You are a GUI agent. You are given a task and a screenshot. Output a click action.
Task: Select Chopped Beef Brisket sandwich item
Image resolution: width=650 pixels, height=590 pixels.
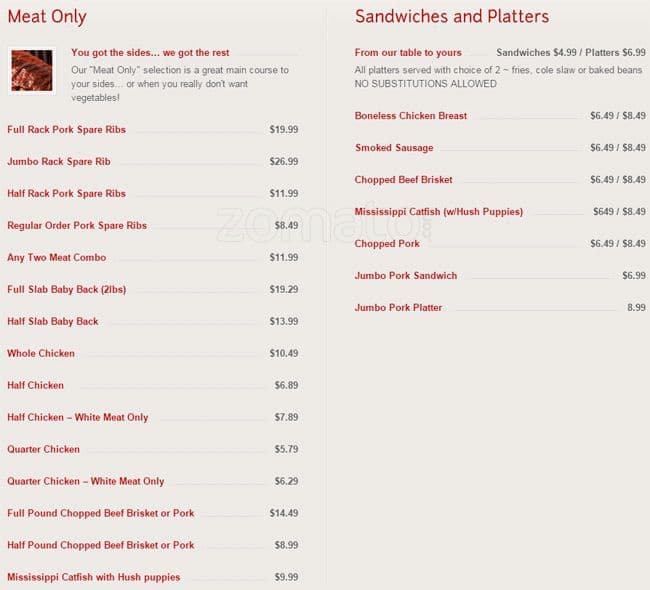pyautogui.click(x=404, y=180)
